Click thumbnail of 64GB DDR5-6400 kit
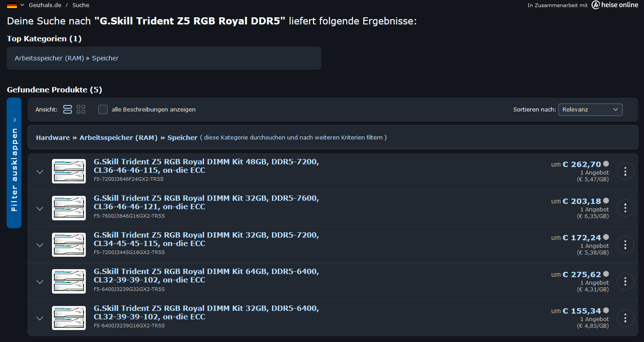644x342 pixels. tap(69, 281)
